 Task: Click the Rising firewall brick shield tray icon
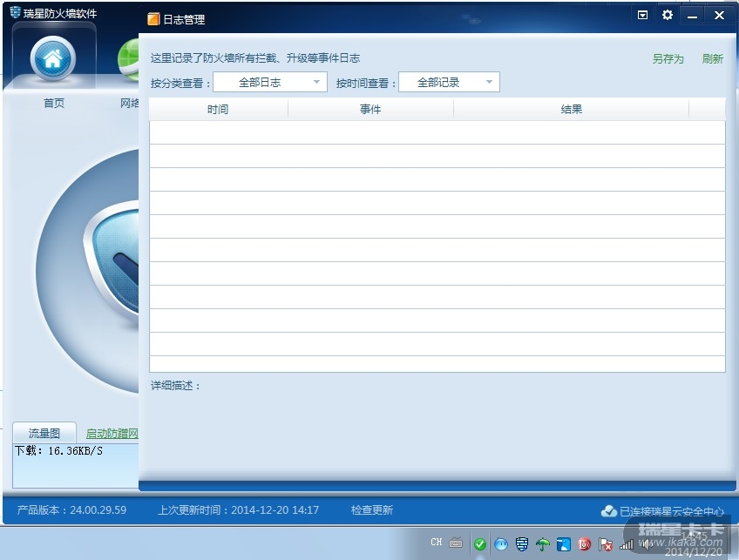522,544
